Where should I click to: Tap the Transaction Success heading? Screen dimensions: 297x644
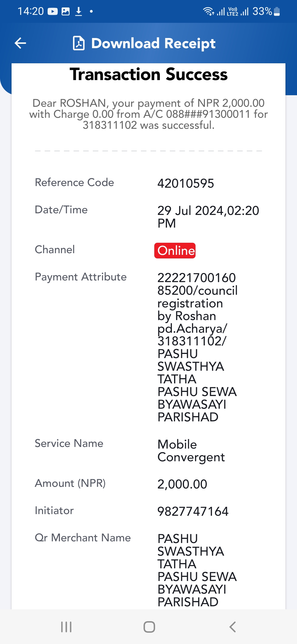click(148, 74)
